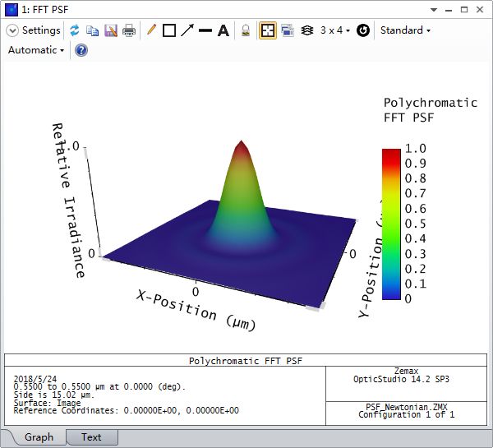The width and height of the screenshot is (493, 448).
Task: Open the 3 x 4 grid dropdown
Action: (335, 30)
